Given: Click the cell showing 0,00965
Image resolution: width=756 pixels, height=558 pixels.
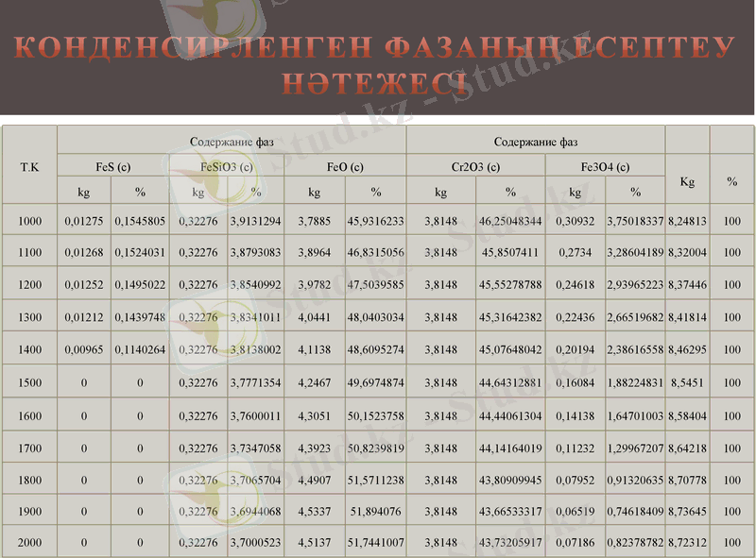Looking at the screenshot, I should coord(83,349).
